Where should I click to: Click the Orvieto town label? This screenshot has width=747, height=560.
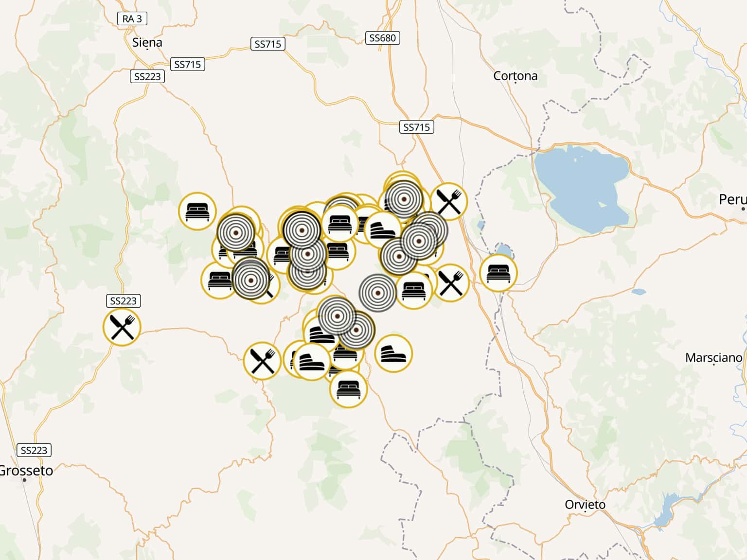click(585, 505)
